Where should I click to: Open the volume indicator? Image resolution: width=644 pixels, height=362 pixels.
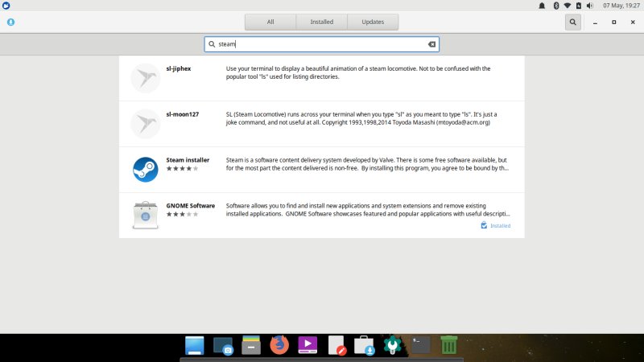[590, 6]
